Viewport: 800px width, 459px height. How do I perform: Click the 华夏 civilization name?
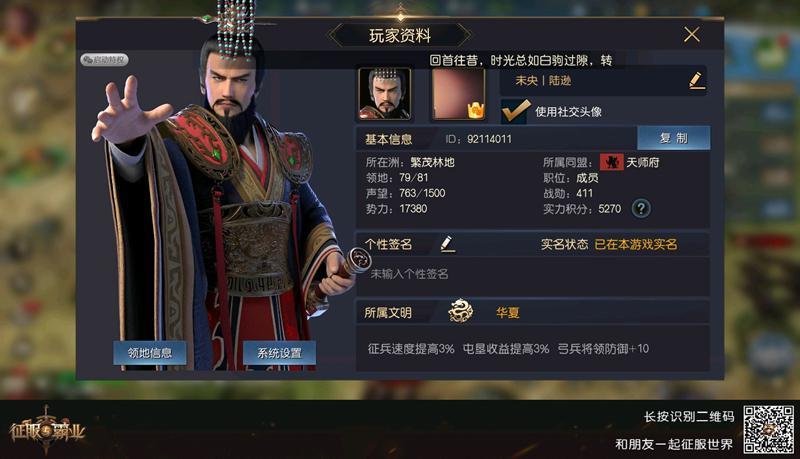[x=508, y=312]
